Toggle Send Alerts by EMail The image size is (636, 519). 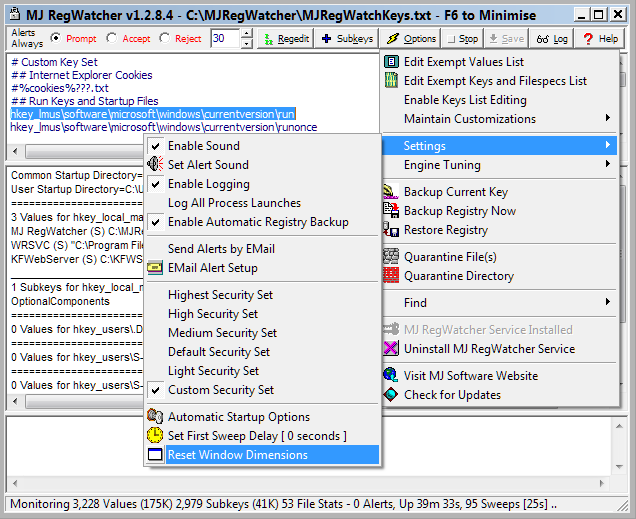[x=262, y=249]
